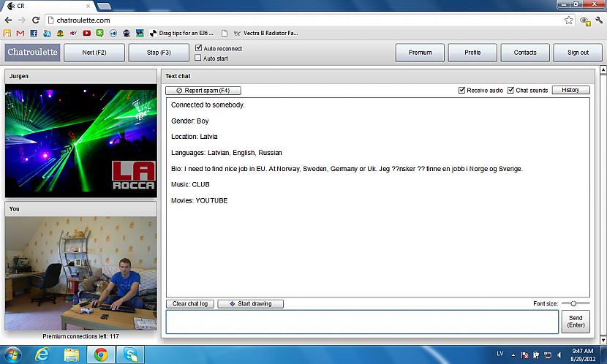Open the blank page bookmark icon
The height and width of the screenshot is (364, 607).
224,34
